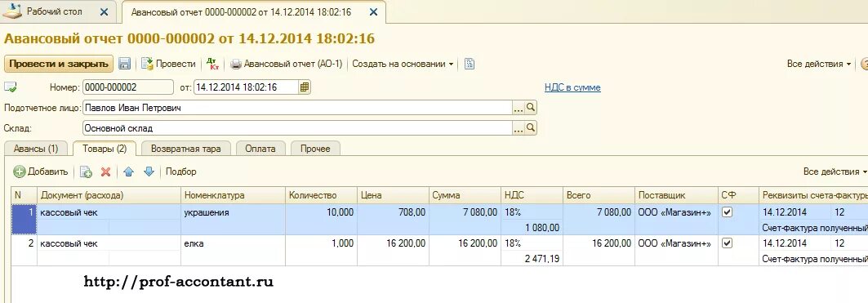Click Добавить to add a row

point(41,172)
